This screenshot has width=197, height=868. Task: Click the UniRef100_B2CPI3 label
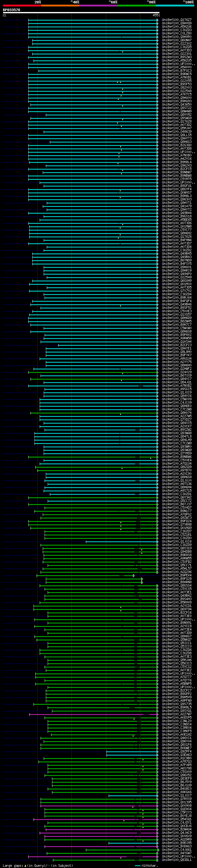click(177, 345)
